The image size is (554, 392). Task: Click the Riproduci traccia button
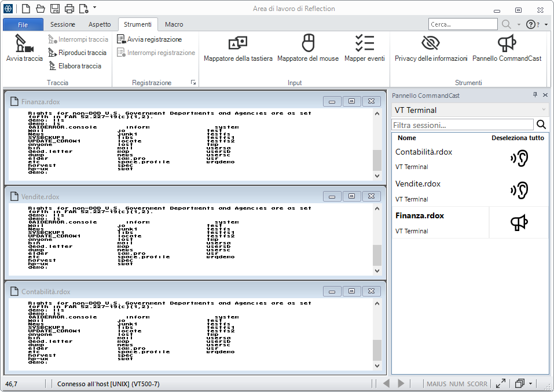78,53
